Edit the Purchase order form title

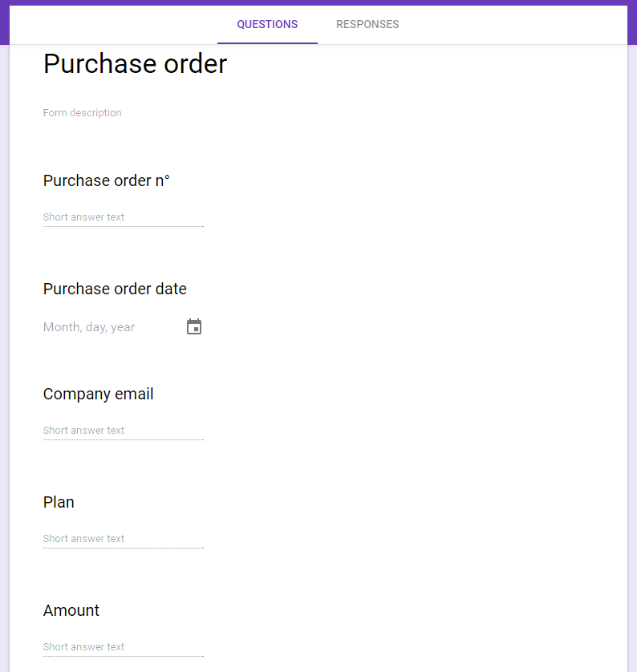135,64
